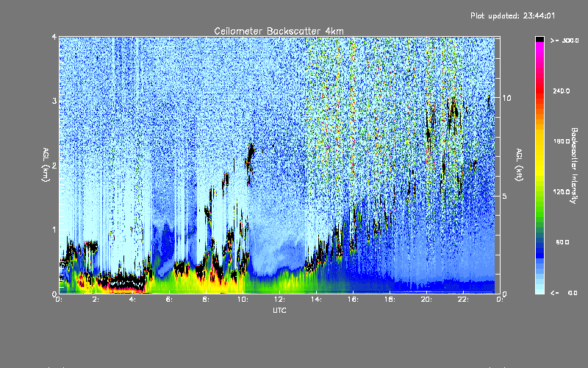Click the '60.0' colorbar value
588x368 pixels.
(x=562, y=242)
